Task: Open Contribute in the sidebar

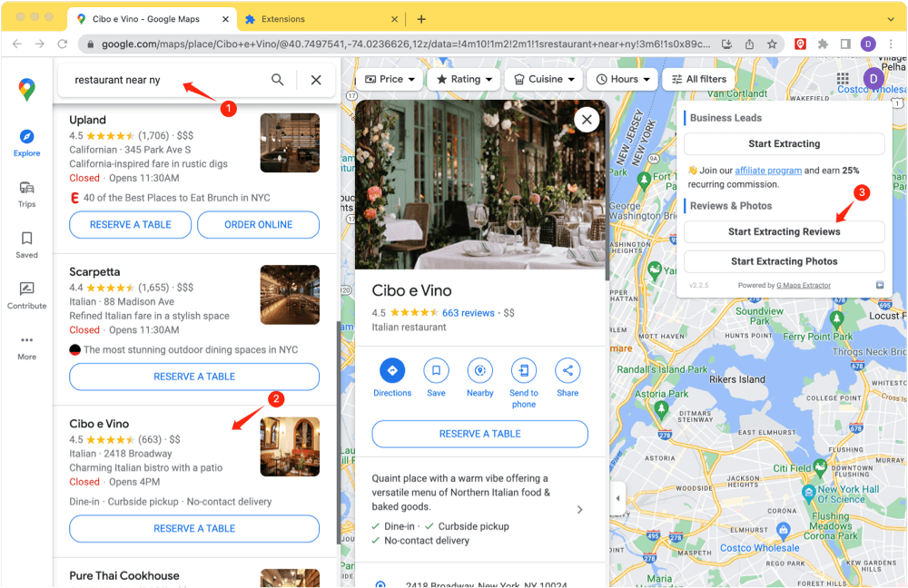Action: point(26,296)
